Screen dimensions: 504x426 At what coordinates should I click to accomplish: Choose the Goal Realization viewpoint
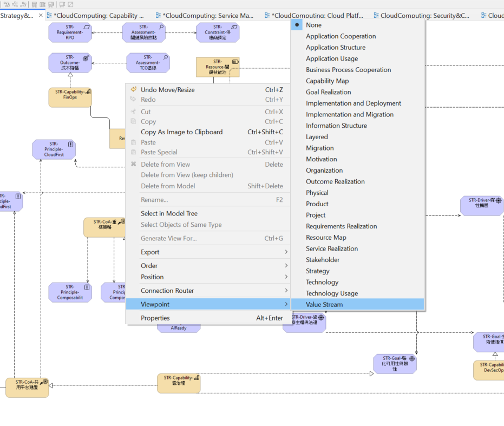(358, 92)
